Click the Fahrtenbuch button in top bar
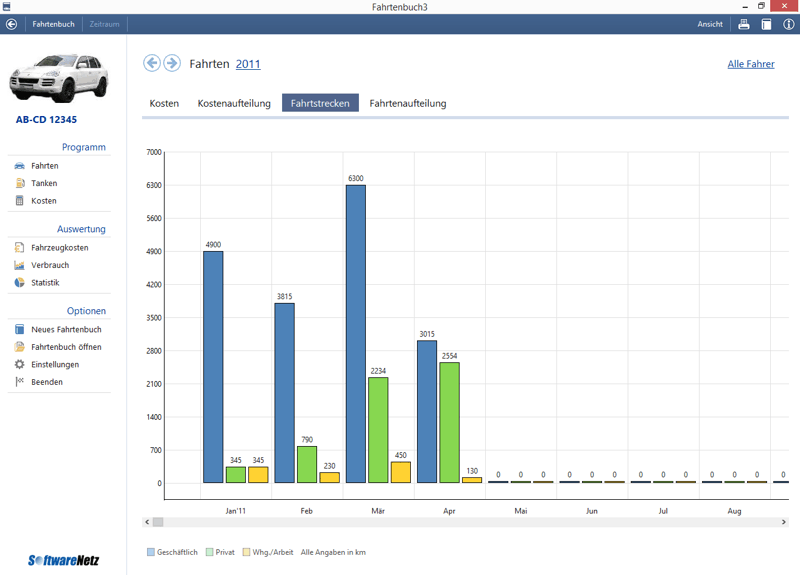The width and height of the screenshot is (800, 575). click(53, 24)
